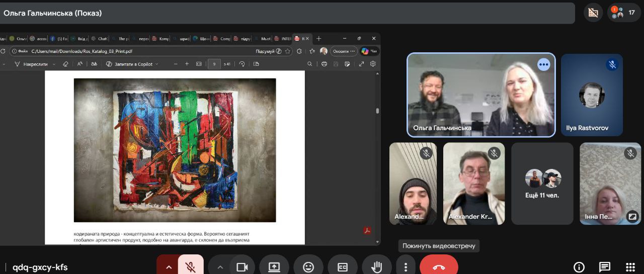Image resolution: width=644 pixels, height=274 pixels.
Task: Show the participant list with 17 people
Action: pyautogui.click(x=623, y=13)
